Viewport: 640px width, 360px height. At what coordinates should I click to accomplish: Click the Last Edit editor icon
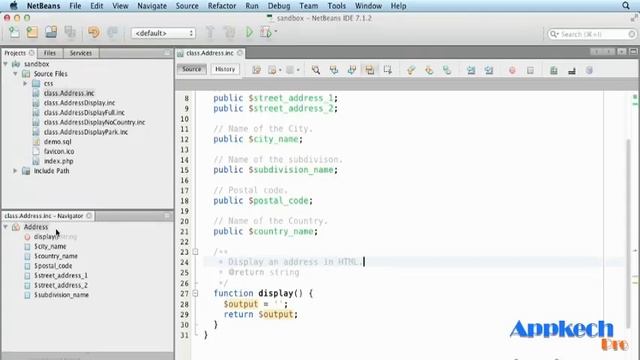pos(256,70)
